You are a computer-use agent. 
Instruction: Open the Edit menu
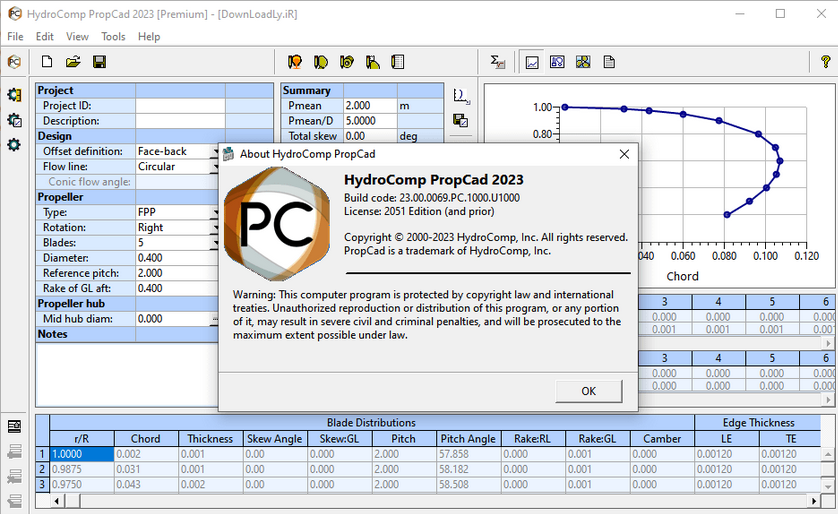(44, 36)
